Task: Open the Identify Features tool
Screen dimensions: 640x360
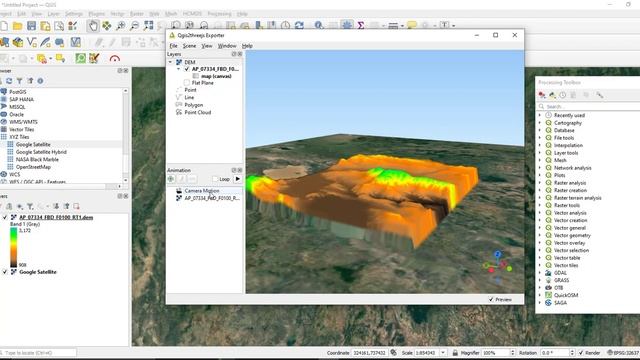Action: (x=319, y=26)
